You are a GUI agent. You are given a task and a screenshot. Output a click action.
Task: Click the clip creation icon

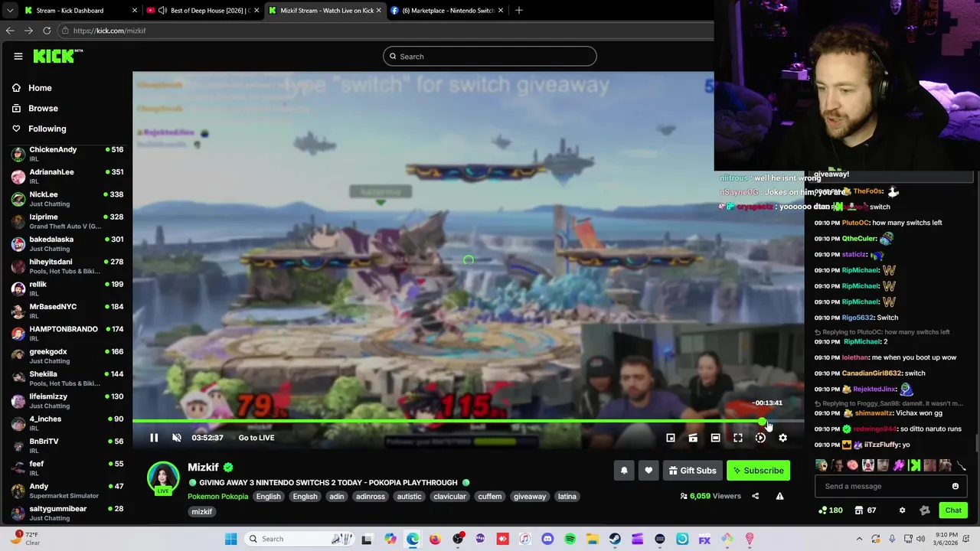pyautogui.click(x=693, y=438)
